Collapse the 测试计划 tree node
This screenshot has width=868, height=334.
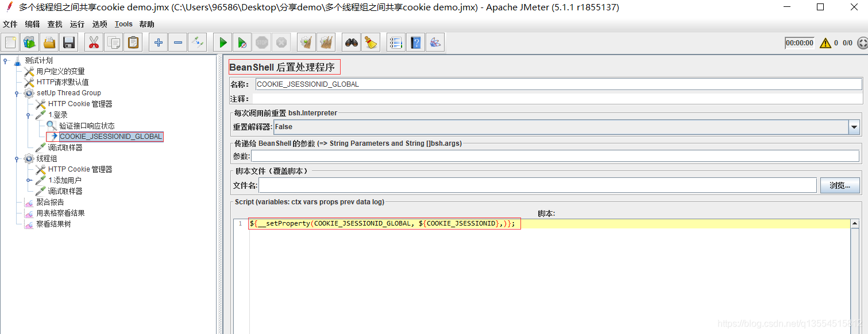tap(6, 60)
